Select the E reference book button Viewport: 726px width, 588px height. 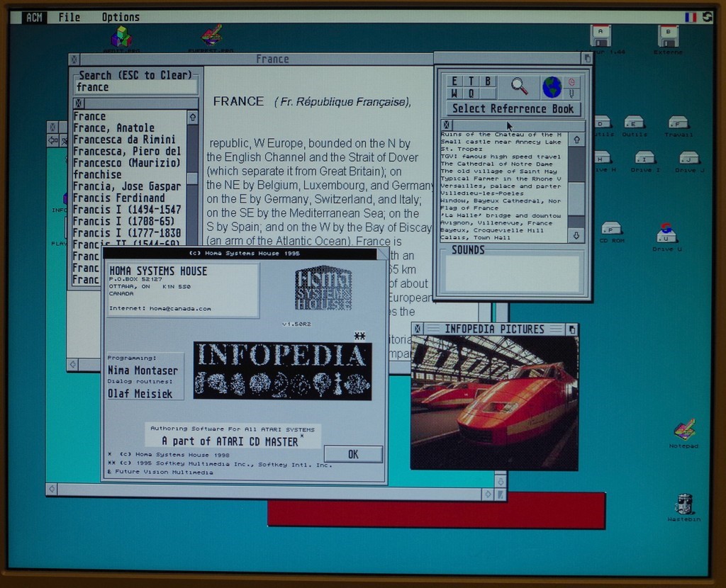coord(454,81)
